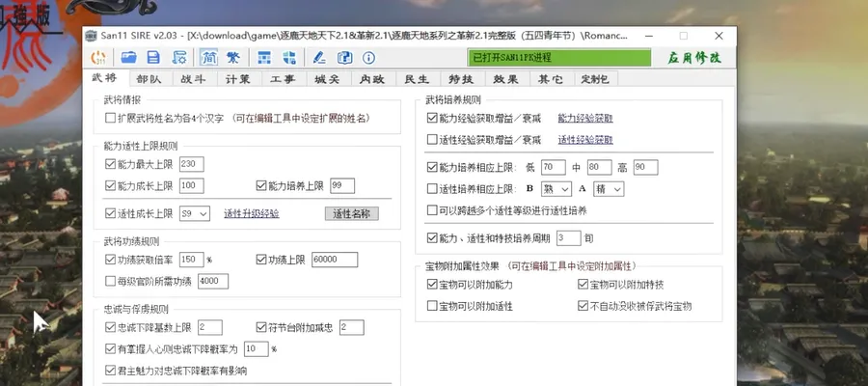Screen dimensions: 868x386
Task: Switch to the 部队 tab
Action: (x=150, y=79)
